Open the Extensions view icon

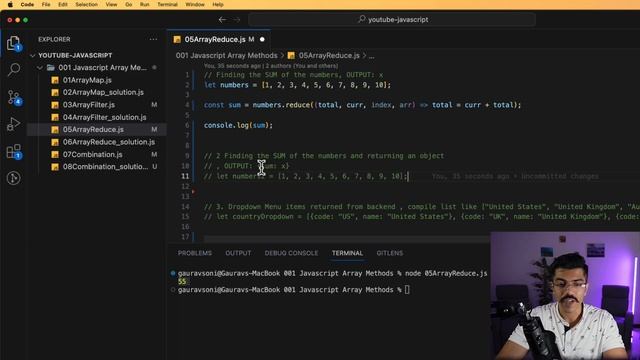click(14, 151)
